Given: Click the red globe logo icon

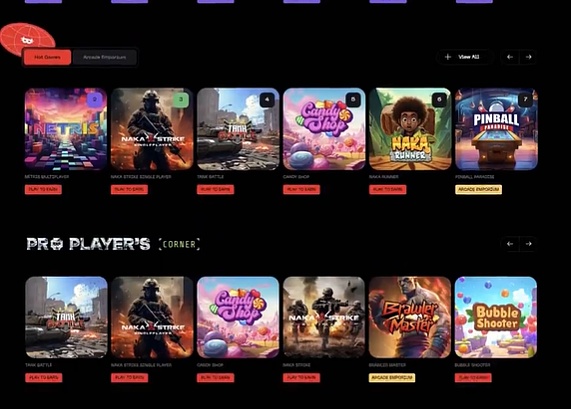Looking at the screenshot, I should pyautogui.click(x=27, y=38).
